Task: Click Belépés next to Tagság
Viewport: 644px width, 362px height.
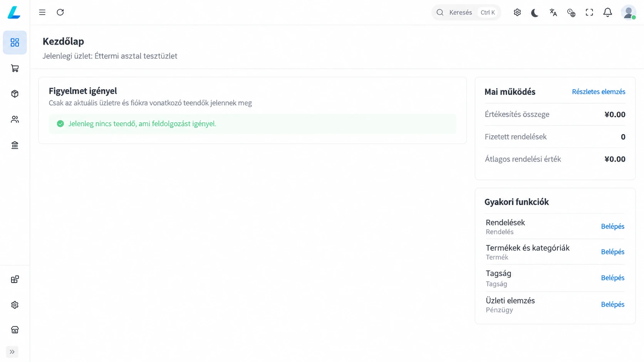Action: click(612, 278)
